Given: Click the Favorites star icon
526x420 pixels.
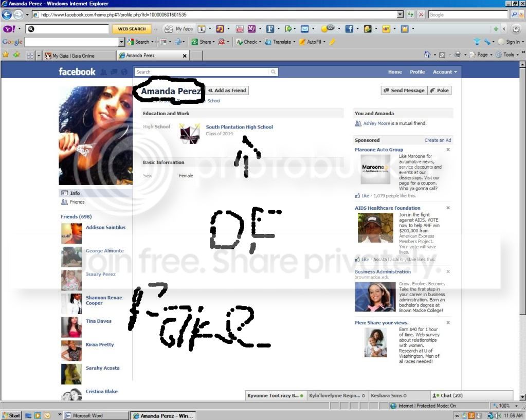Looking at the screenshot, I should click(x=6, y=54).
